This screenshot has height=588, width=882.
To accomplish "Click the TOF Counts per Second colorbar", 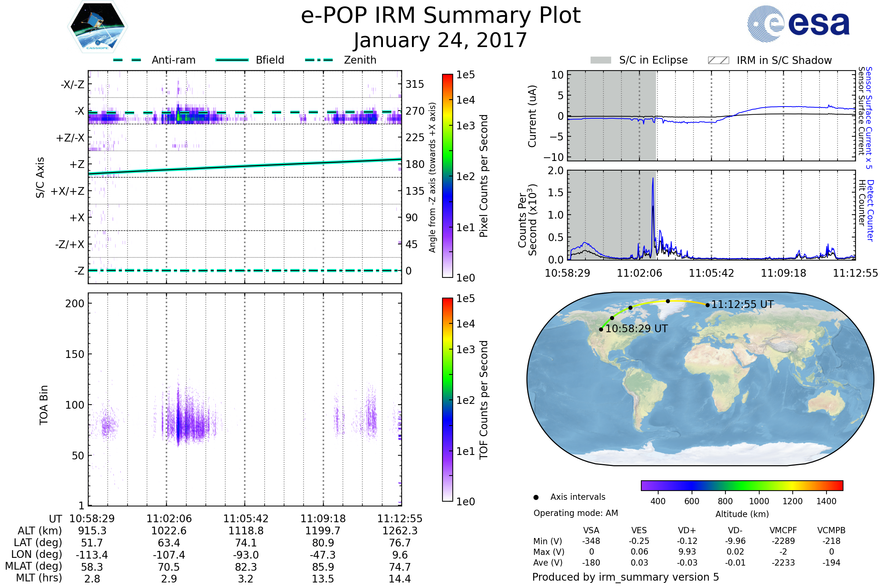I will (x=447, y=399).
